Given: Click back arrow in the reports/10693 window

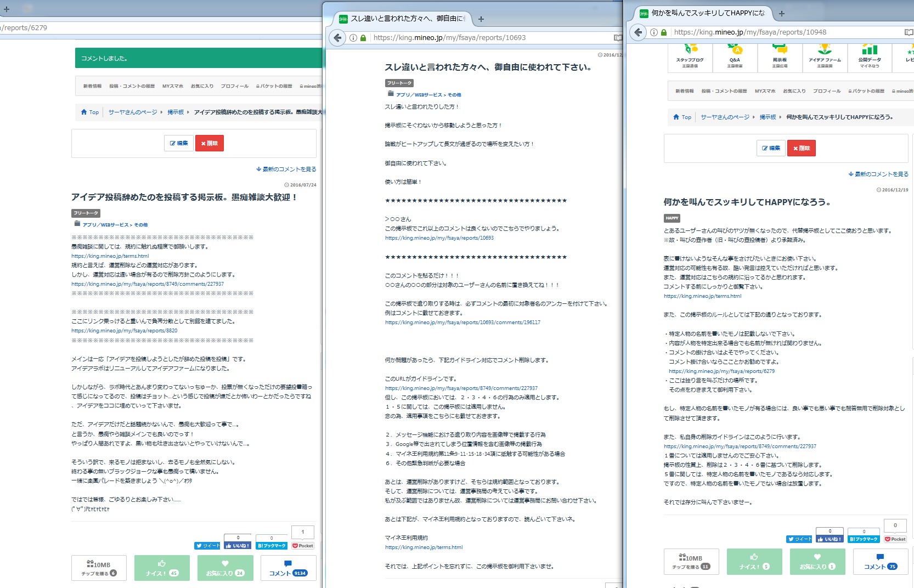Looking at the screenshot, I should [x=338, y=38].
